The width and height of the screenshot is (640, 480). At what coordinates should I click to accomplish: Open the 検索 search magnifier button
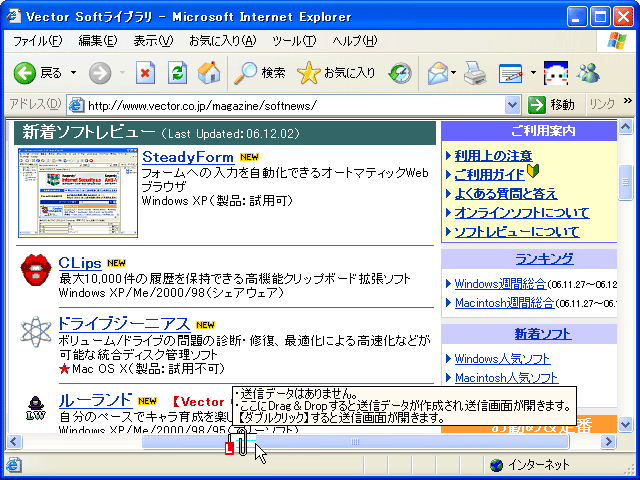click(260, 73)
